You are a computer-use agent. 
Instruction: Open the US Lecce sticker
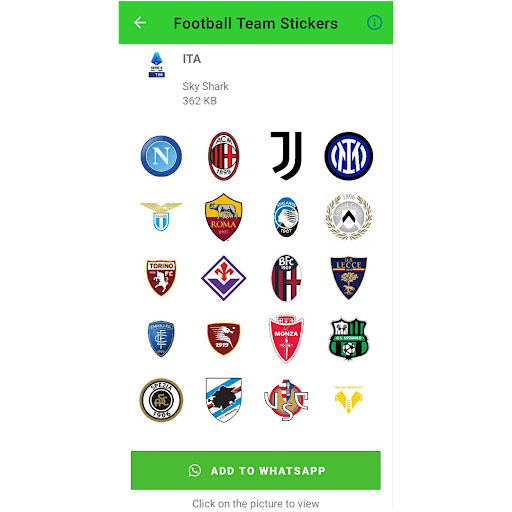coord(349,278)
